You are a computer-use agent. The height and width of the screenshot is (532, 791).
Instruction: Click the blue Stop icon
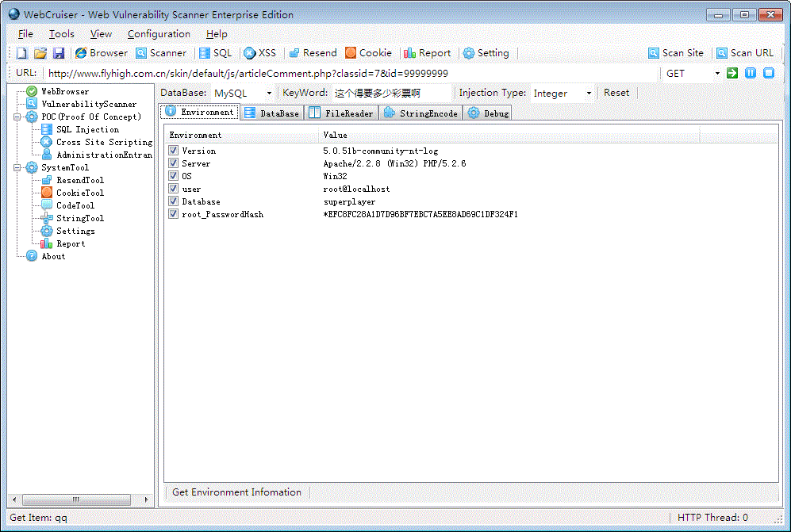pos(768,73)
